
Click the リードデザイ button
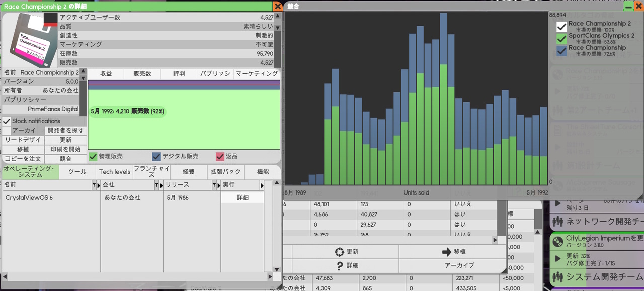pyautogui.click(x=23, y=140)
